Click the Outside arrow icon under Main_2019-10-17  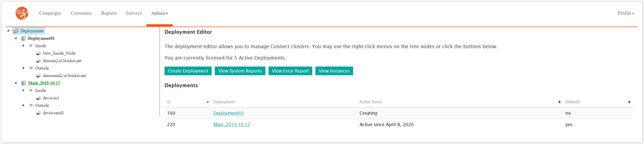(x=31, y=105)
